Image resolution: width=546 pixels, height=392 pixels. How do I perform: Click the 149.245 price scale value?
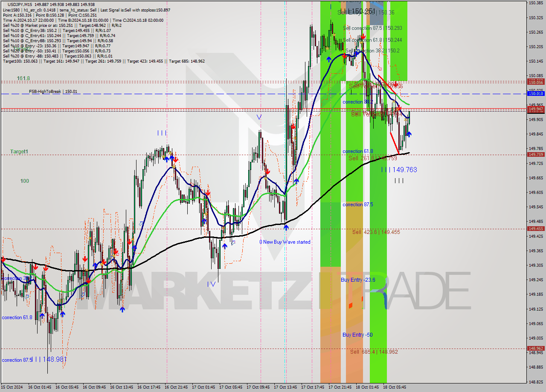pyautogui.click(x=536, y=280)
